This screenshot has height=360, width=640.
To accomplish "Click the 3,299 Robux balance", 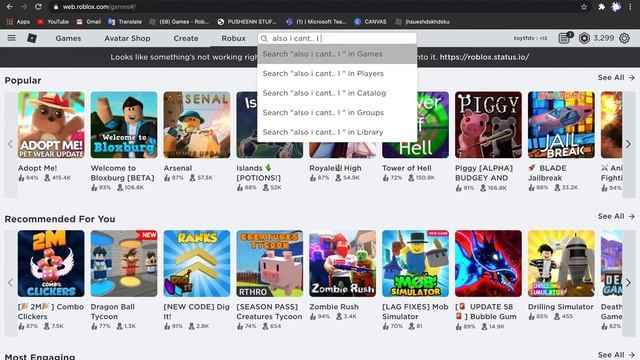I will pos(604,38).
